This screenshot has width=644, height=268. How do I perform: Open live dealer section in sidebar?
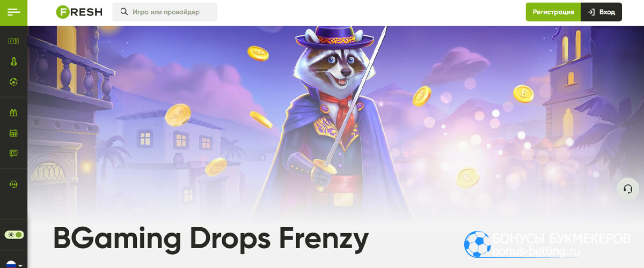(x=13, y=61)
